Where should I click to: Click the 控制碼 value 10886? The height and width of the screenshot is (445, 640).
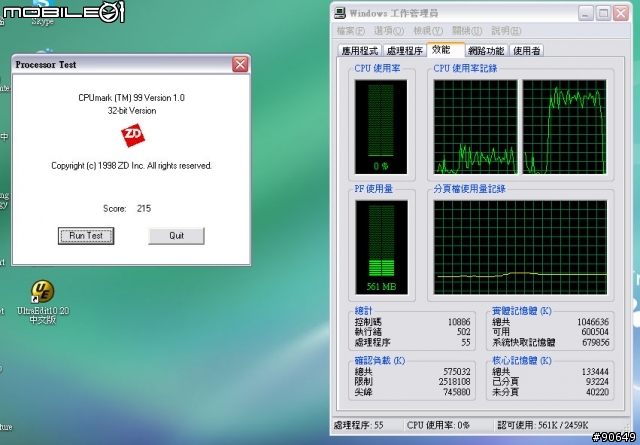(x=459, y=322)
